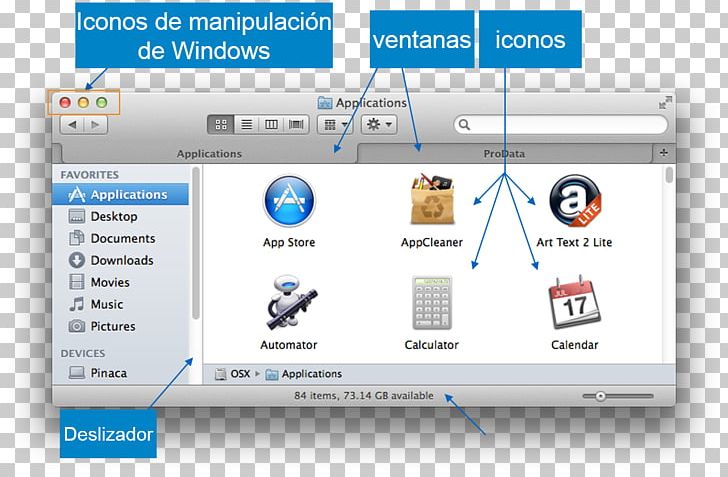Select the Applications tab
Viewport: 728px width, 477px height.
click(x=209, y=154)
